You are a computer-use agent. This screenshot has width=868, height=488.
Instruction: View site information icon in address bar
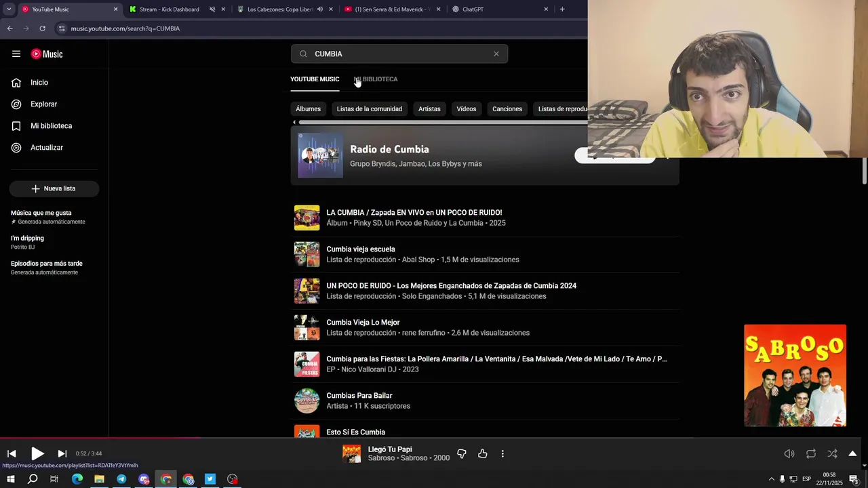click(x=62, y=28)
